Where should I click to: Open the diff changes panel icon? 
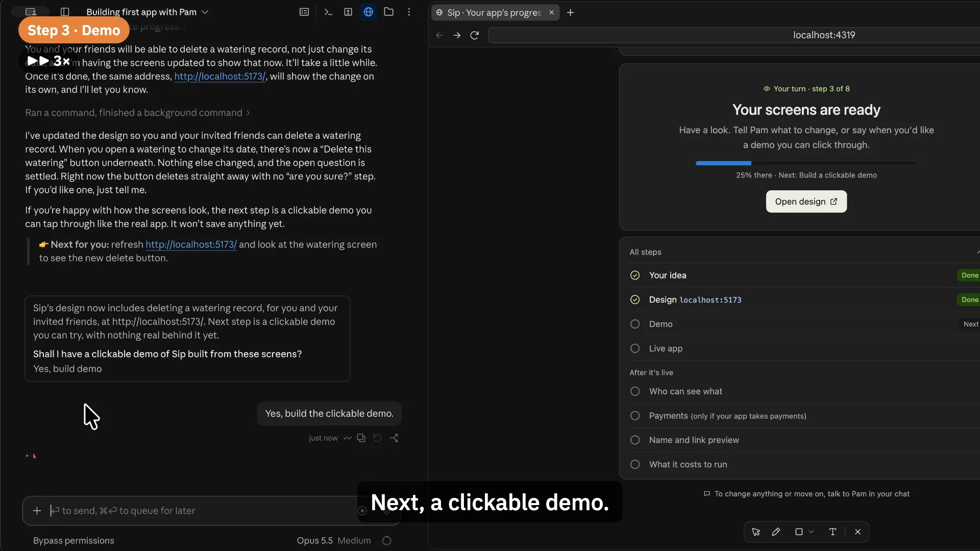(x=348, y=12)
